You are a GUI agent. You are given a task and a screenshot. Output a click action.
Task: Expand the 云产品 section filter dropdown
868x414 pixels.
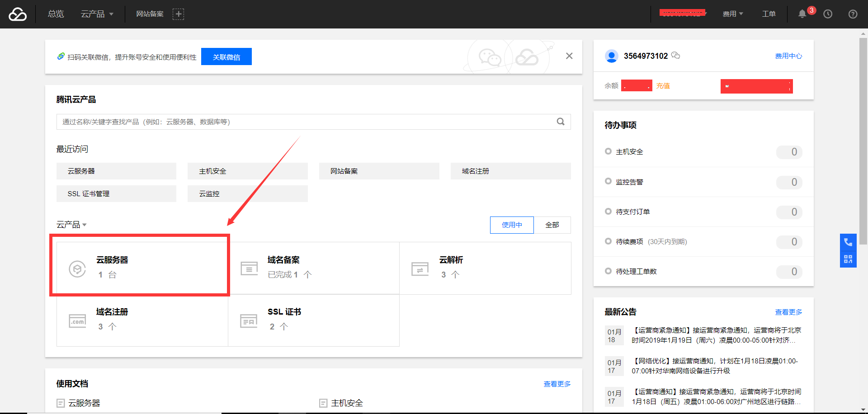[x=71, y=225]
